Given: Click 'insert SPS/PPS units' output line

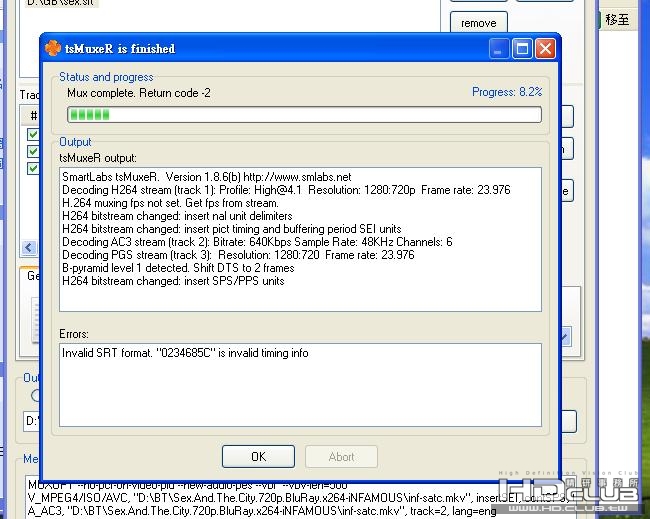Looking at the screenshot, I should (x=173, y=281).
